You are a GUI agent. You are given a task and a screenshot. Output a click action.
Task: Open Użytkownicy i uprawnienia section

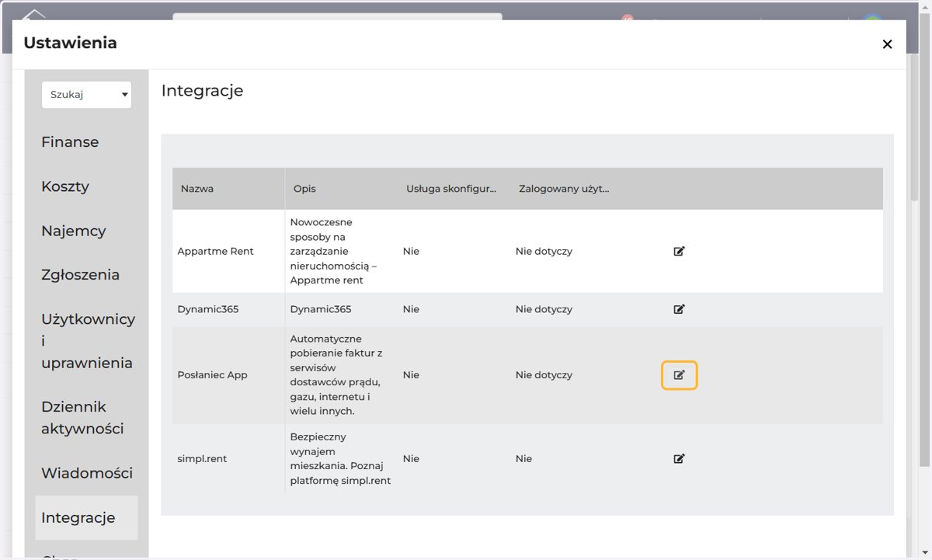(88, 341)
